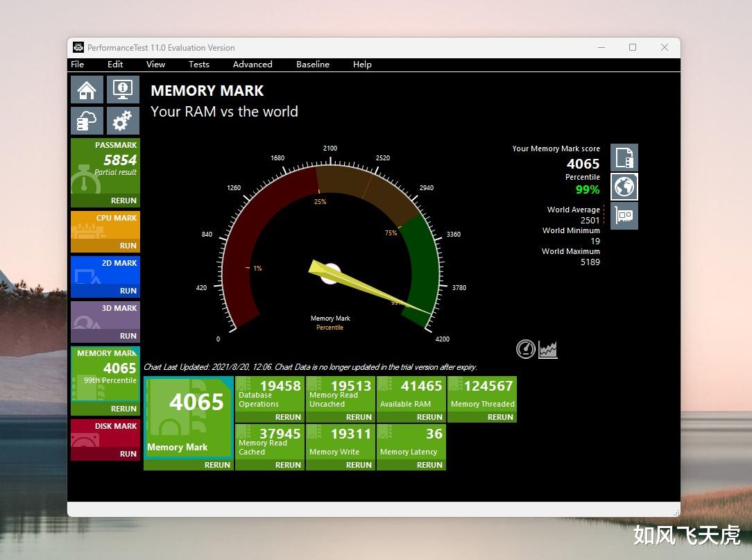Select the CPU Mark tile

point(105,225)
